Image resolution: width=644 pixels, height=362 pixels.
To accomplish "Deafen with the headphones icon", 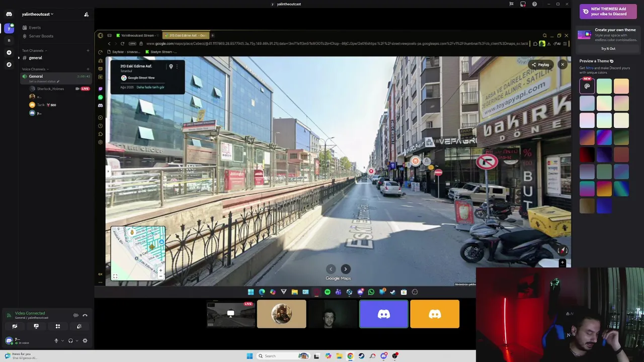I will pos(70,340).
